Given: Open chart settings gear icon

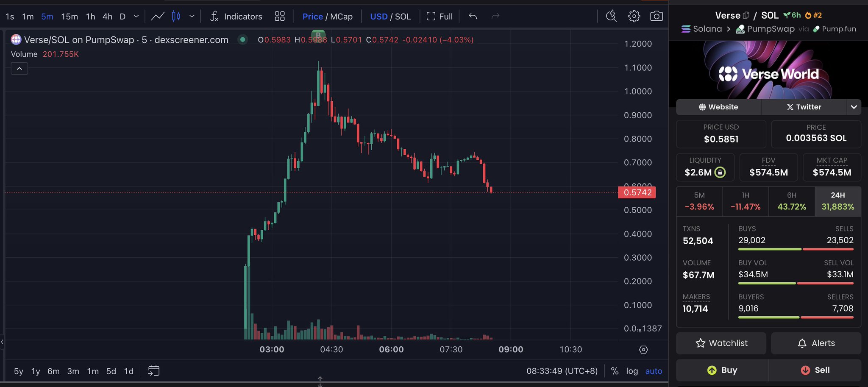Looking at the screenshot, I should pyautogui.click(x=634, y=17).
